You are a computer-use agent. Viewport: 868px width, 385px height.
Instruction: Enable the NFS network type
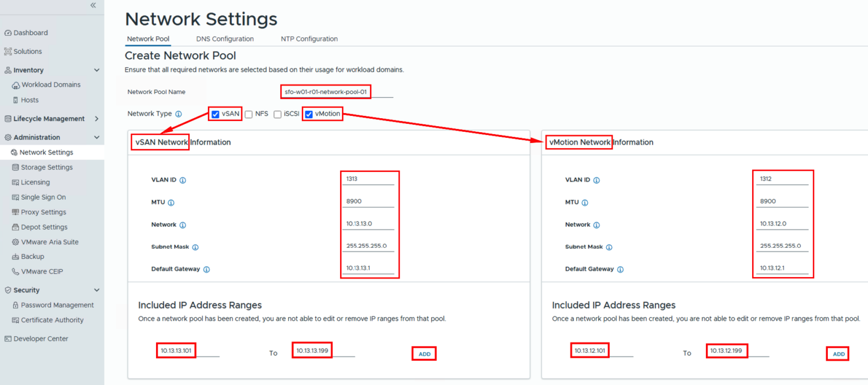(x=248, y=114)
